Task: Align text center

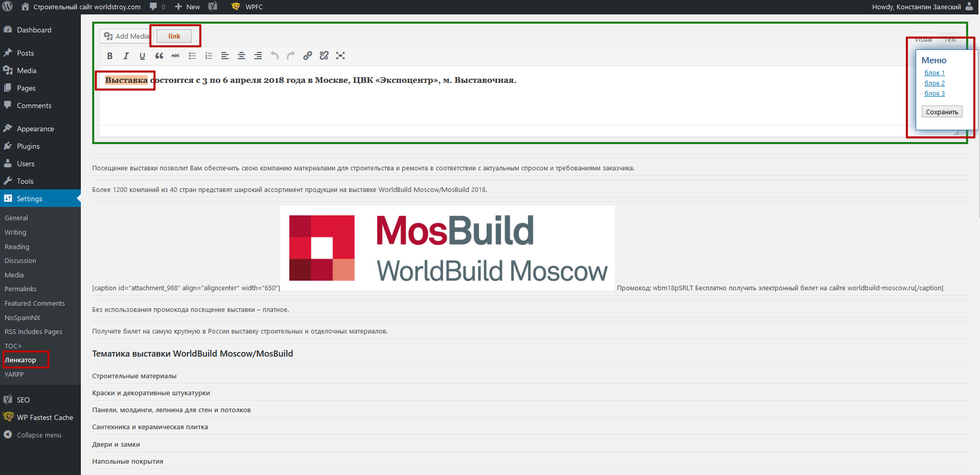Action: (242, 56)
